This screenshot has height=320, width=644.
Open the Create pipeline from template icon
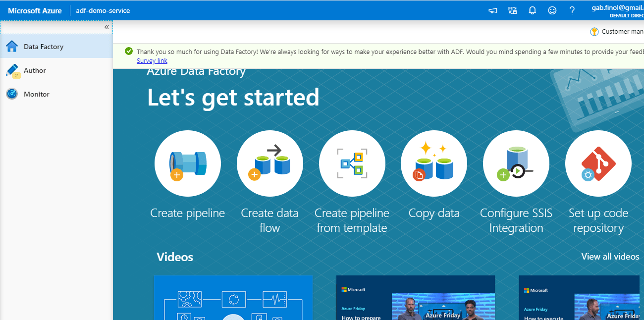[352, 163]
